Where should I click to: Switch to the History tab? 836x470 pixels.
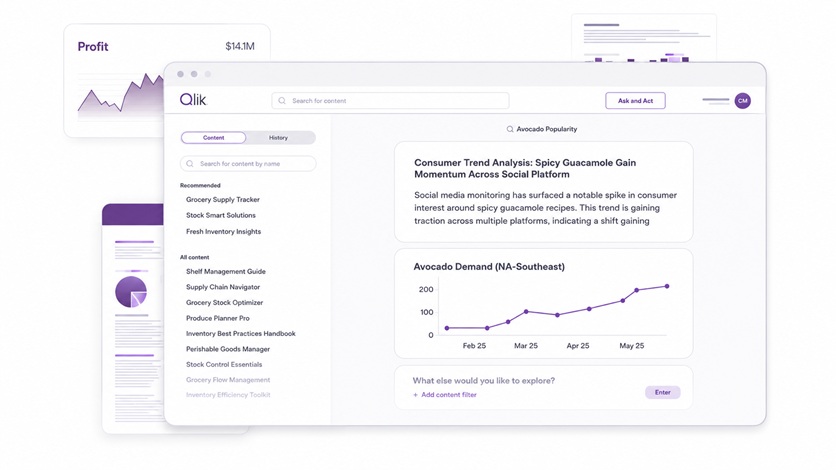(278, 137)
